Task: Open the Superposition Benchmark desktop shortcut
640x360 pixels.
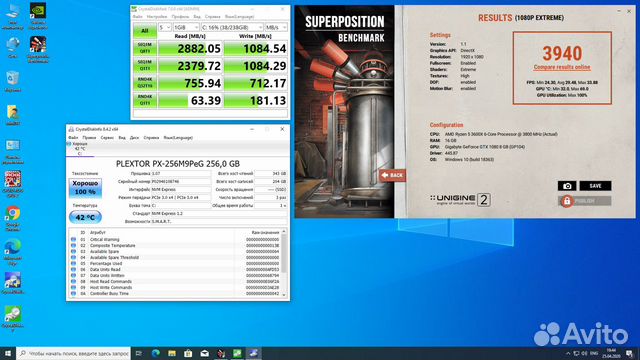Action: [38, 49]
